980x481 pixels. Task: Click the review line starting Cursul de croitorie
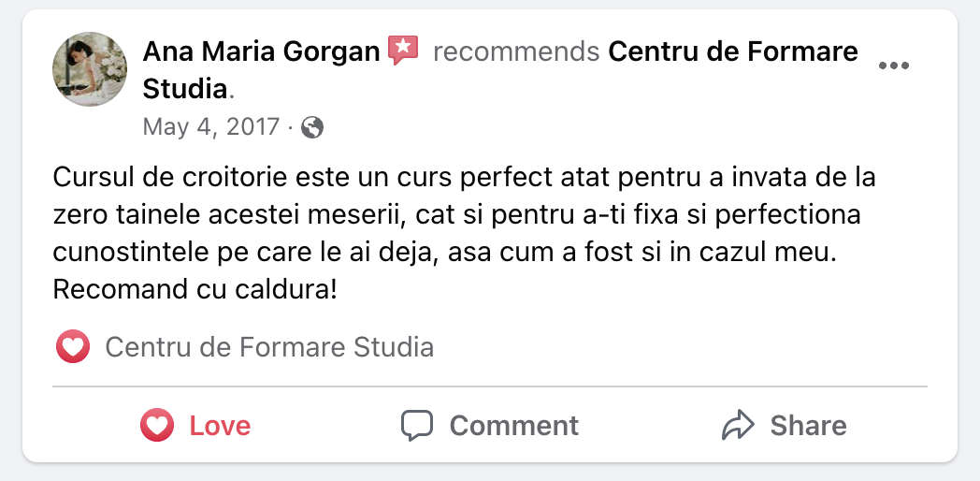point(463,177)
